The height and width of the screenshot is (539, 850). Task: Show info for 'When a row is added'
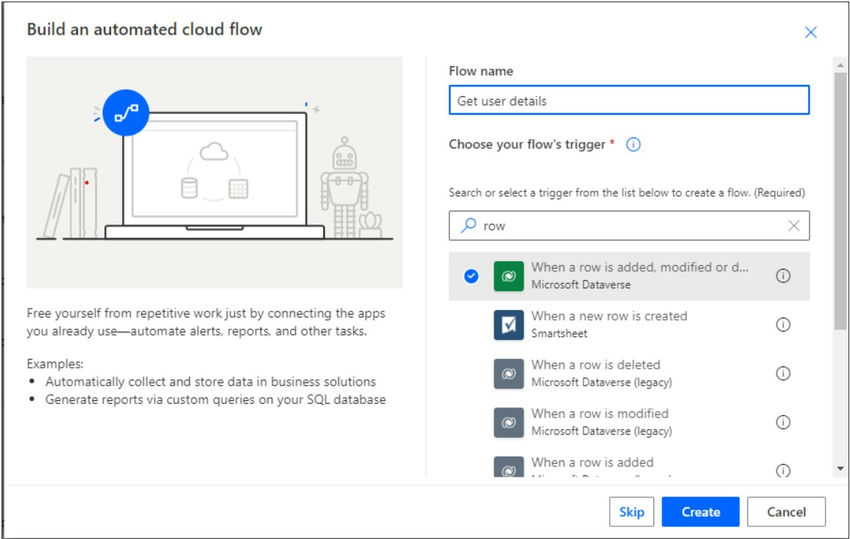point(783,470)
